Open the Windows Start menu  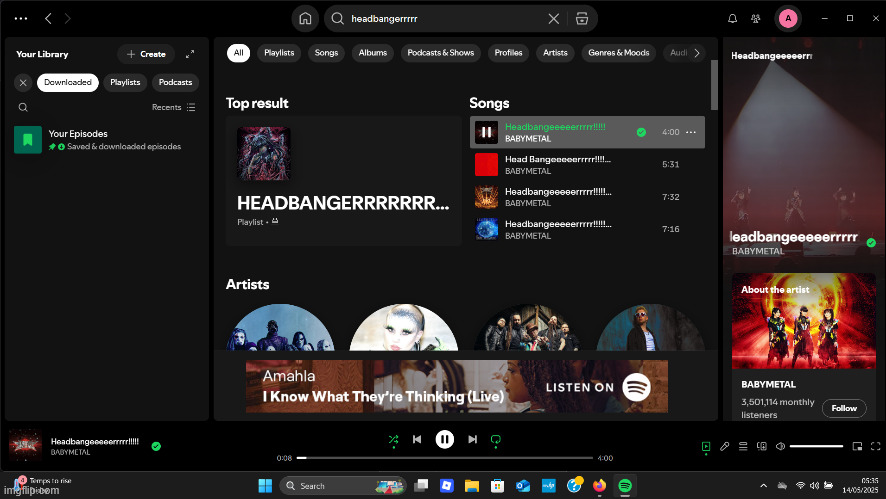[x=265, y=485]
